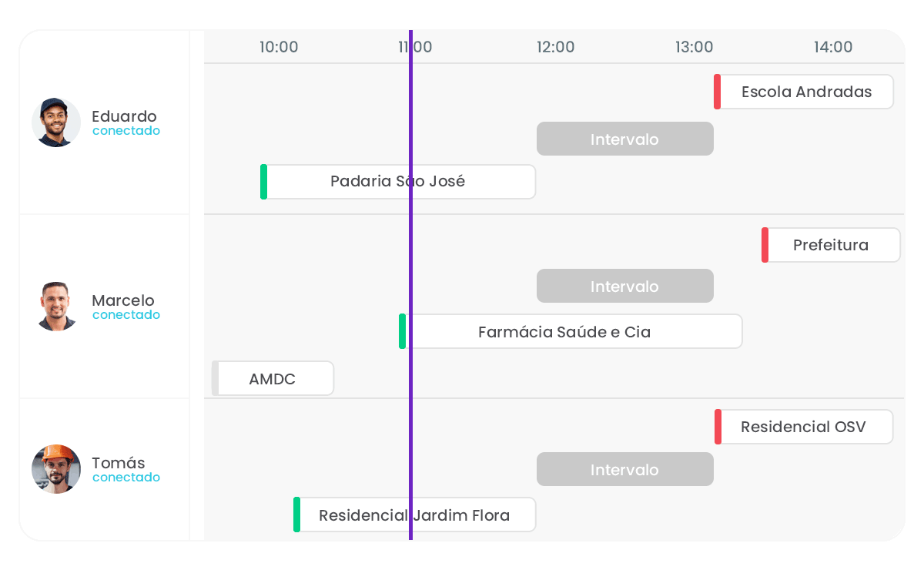
Task: Select the AMDC task card
Action: tap(273, 378)
